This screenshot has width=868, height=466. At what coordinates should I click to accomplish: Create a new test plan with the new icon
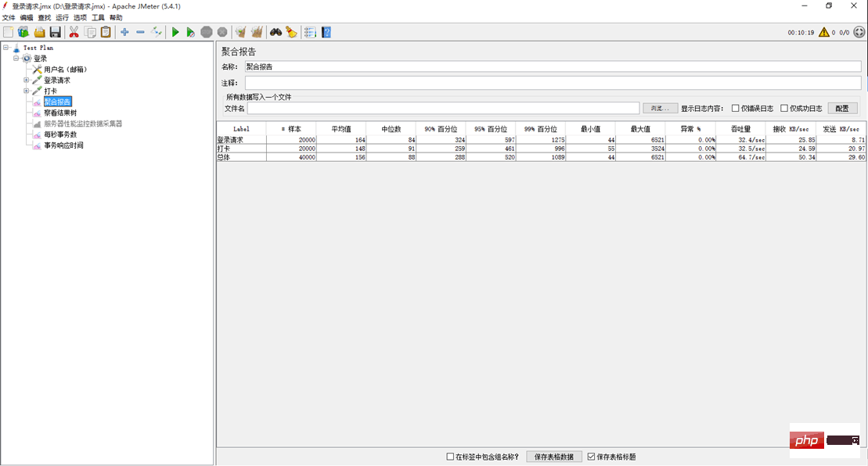point(8,31)
